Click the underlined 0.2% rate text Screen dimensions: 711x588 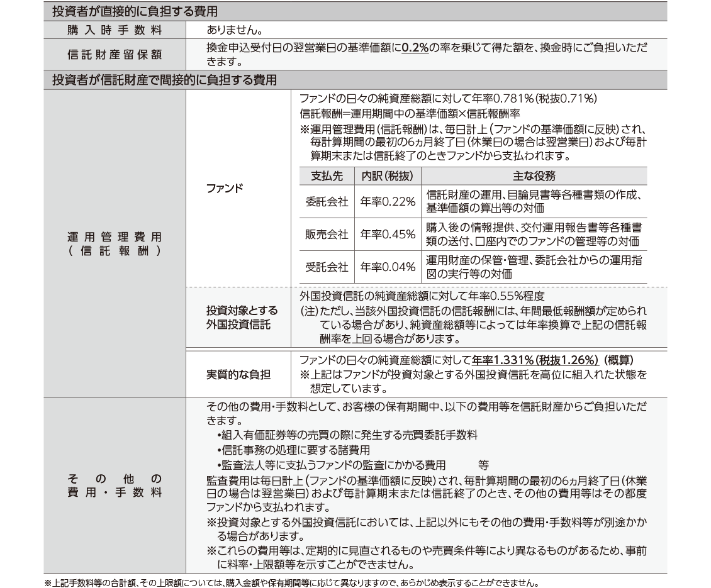click(x=415, y=47)
